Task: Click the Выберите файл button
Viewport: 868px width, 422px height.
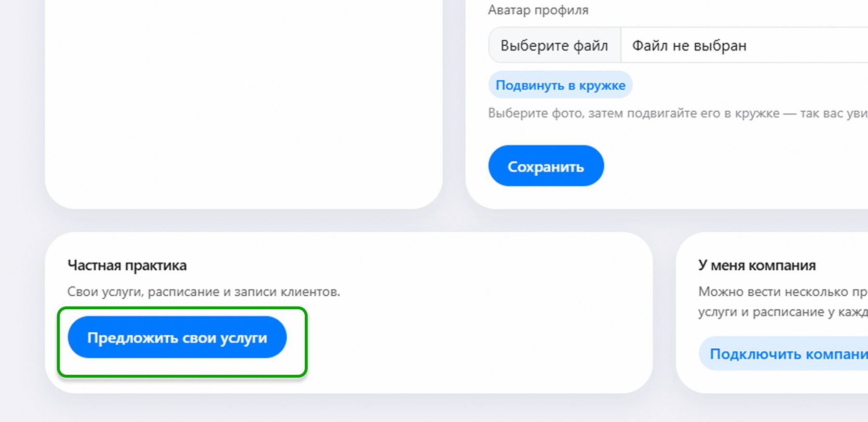Action: coord(555,45)
